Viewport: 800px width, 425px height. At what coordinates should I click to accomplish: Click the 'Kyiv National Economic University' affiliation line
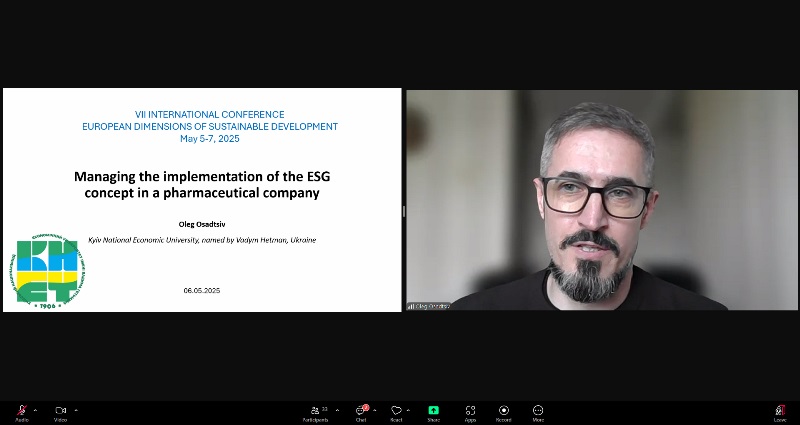pos(202,240)
